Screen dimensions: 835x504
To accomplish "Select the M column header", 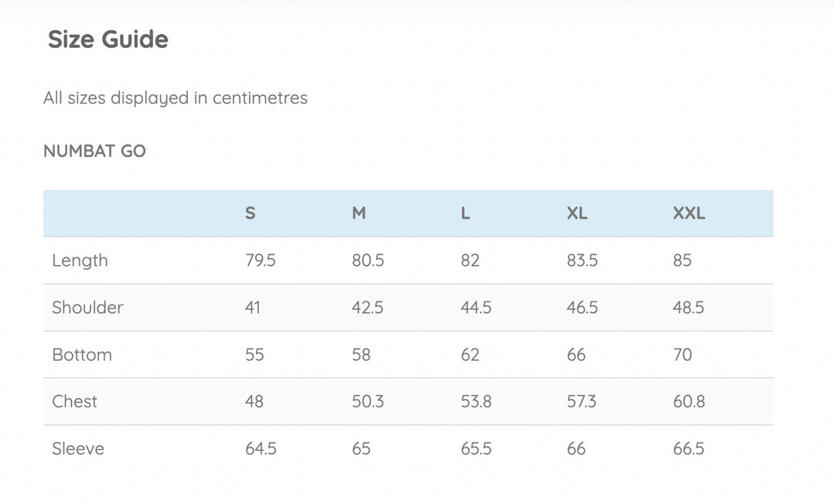I will 359,213.
